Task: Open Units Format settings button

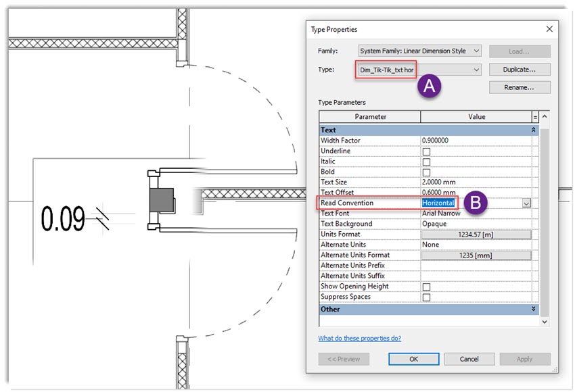Action: coord(476,235)
